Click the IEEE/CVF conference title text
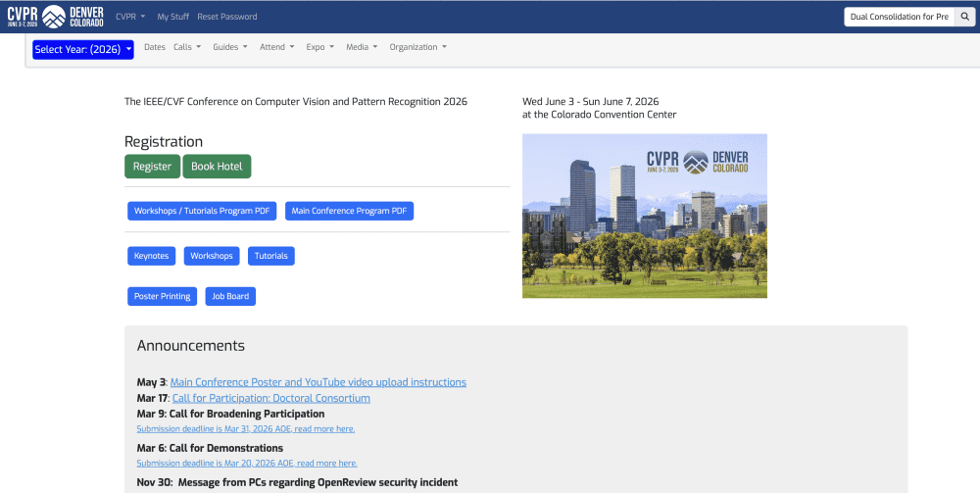Screen dimensions: 980x493 click(x=296, y=101)
